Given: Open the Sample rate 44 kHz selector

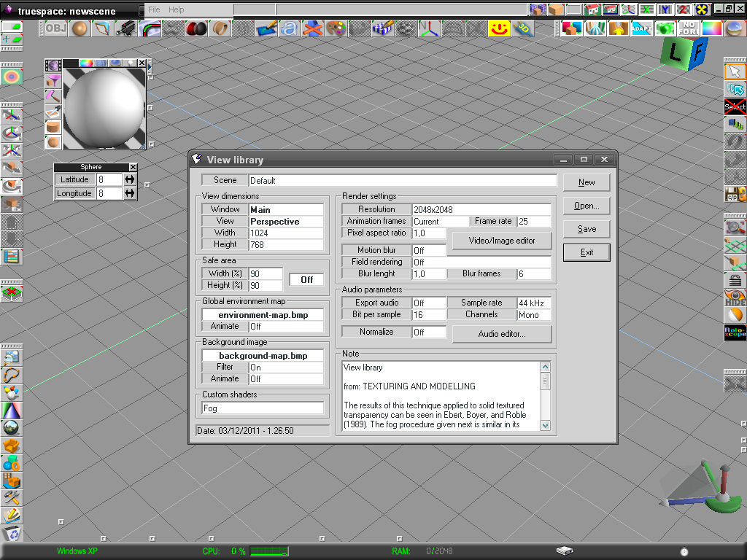Looking at the screenshot, I should [533, 303].
